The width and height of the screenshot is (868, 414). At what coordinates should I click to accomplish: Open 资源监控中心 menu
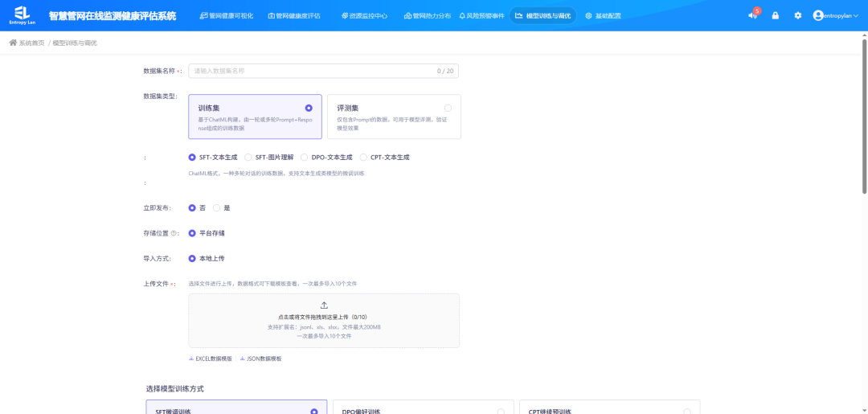[x=364, y=16]
